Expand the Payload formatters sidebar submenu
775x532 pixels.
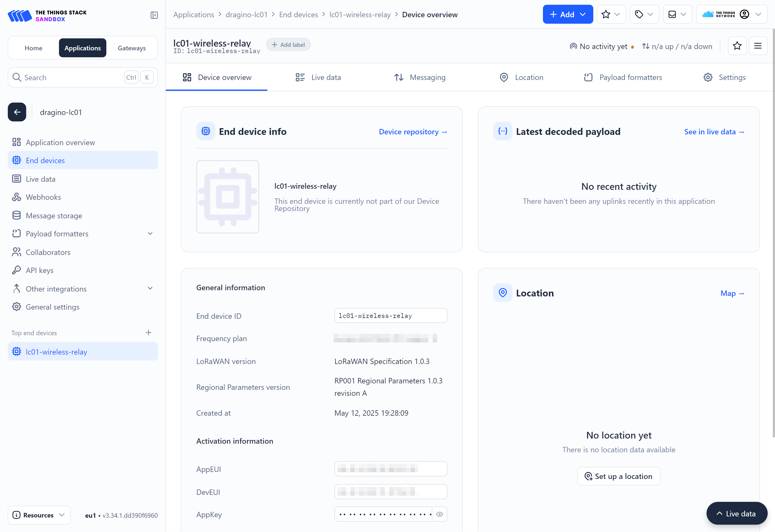[150, 233]
